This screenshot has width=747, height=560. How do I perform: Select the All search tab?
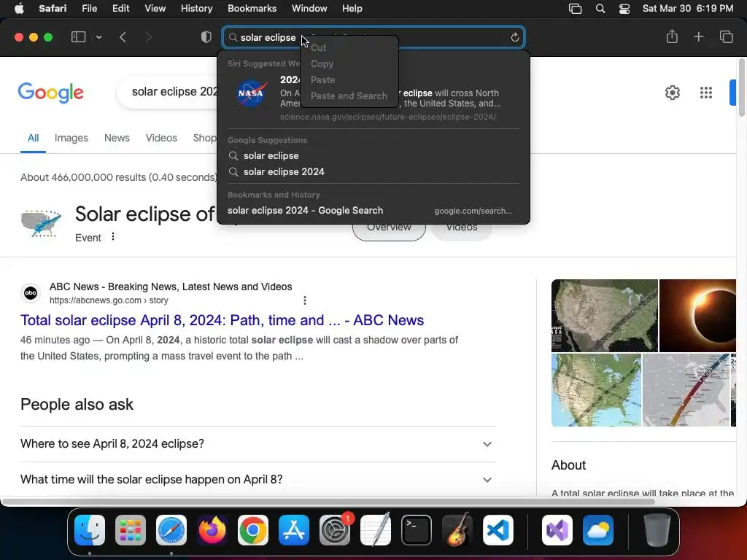pos(33,138)
